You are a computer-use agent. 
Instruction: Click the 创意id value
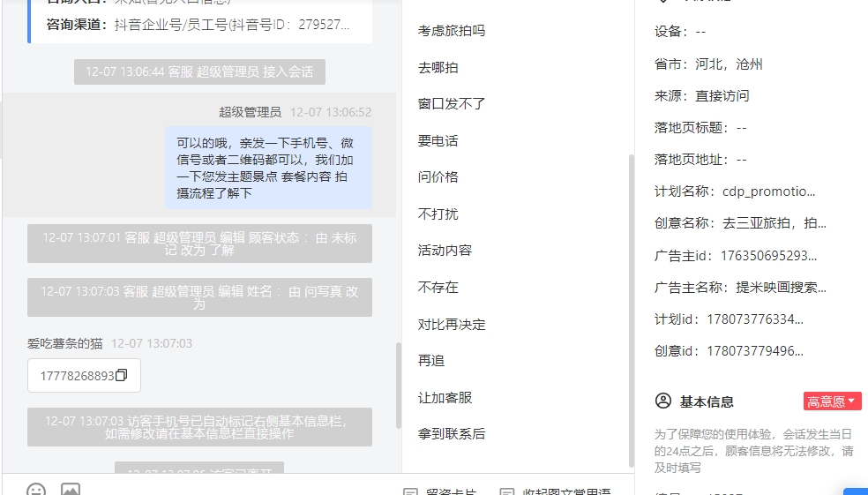click(755, 351)
